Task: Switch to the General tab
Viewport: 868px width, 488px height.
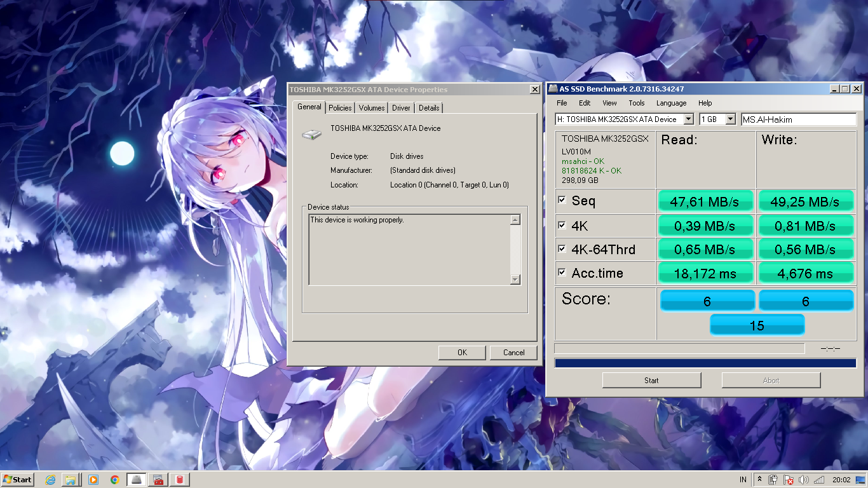Action: [x=309, y=107]
